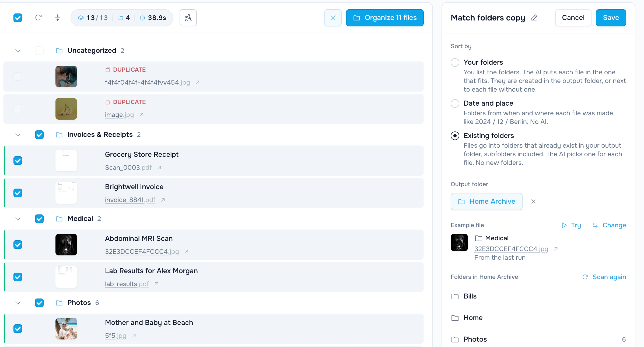This screenshot has height=347, width=644.
Task: Click the collapse-all icon in the toolbar
Action: click(x=58, y=18)
